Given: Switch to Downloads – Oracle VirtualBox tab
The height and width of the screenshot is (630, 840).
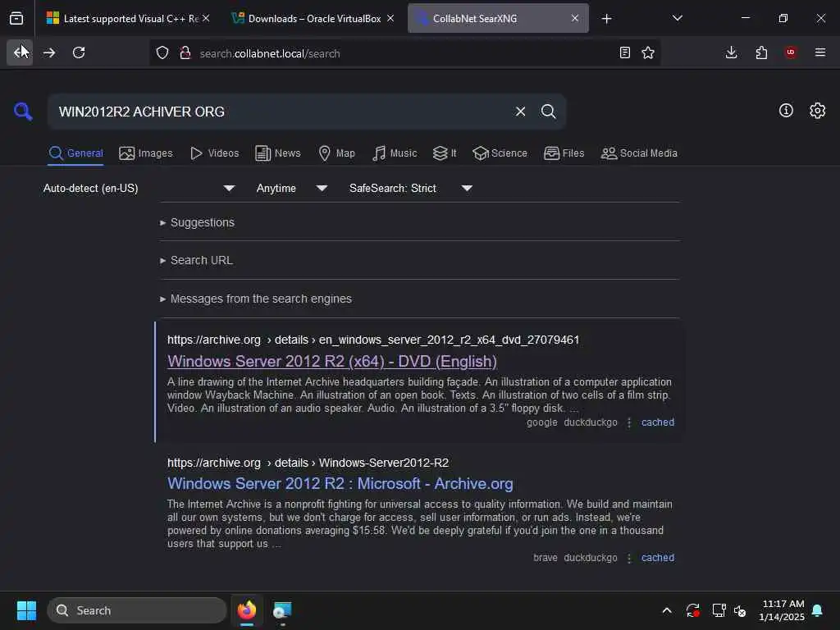Looking at the screenshot, I should point(314,19).
